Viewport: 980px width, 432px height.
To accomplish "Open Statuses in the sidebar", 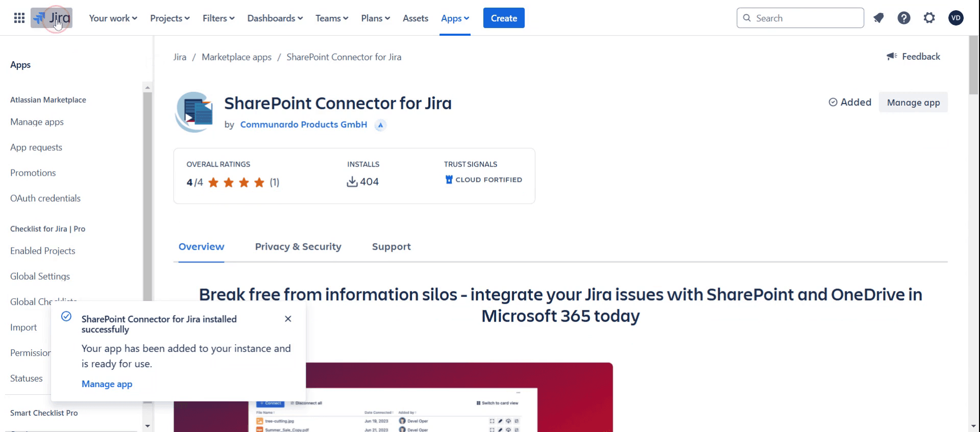I will click(x=27, y=379).
